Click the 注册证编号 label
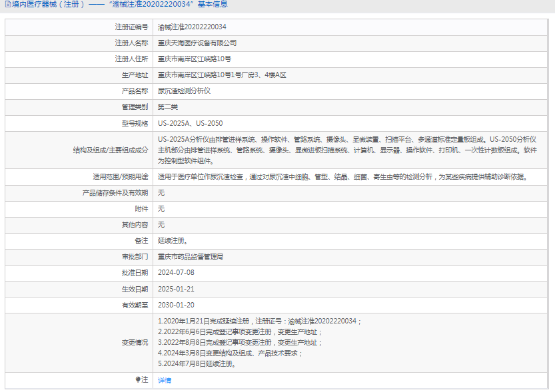 tap(131, 27)
